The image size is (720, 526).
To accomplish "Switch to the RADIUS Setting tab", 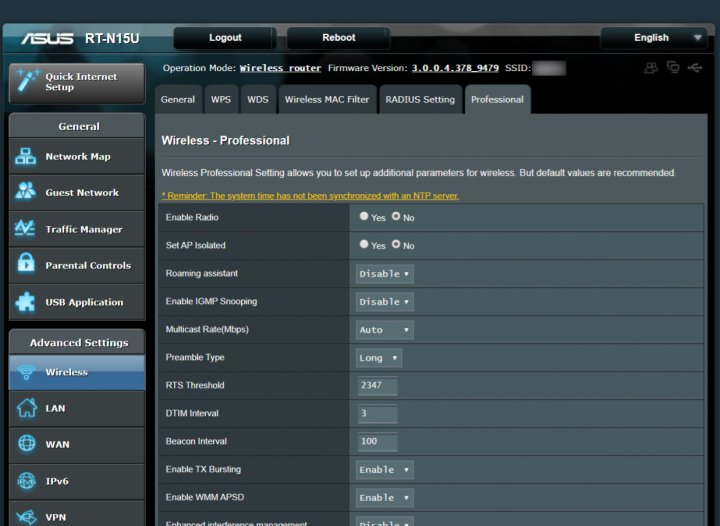I will point(420,100).
